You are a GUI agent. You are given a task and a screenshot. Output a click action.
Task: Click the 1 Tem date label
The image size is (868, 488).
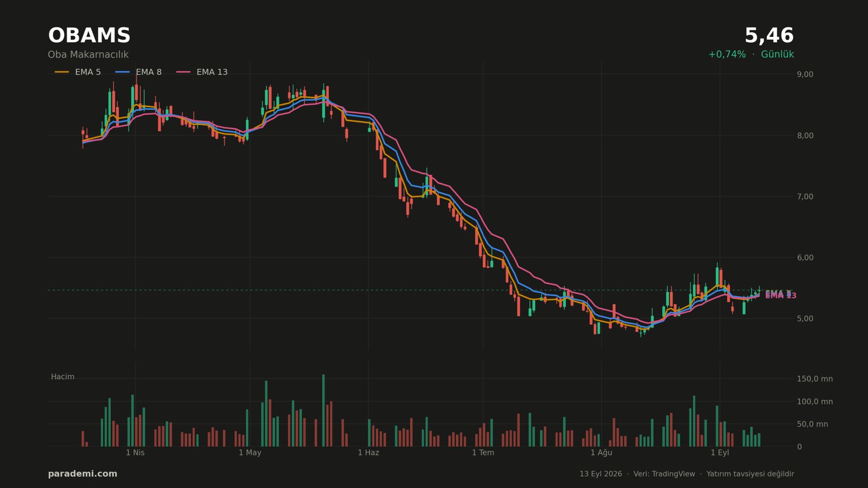pyautogui.click(x=483, y=453)
